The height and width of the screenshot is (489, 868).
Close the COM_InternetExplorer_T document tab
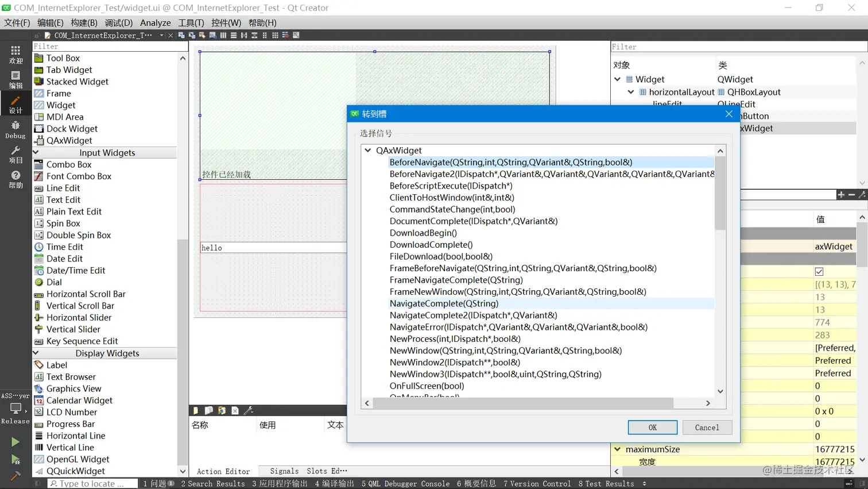click(170, 35)
